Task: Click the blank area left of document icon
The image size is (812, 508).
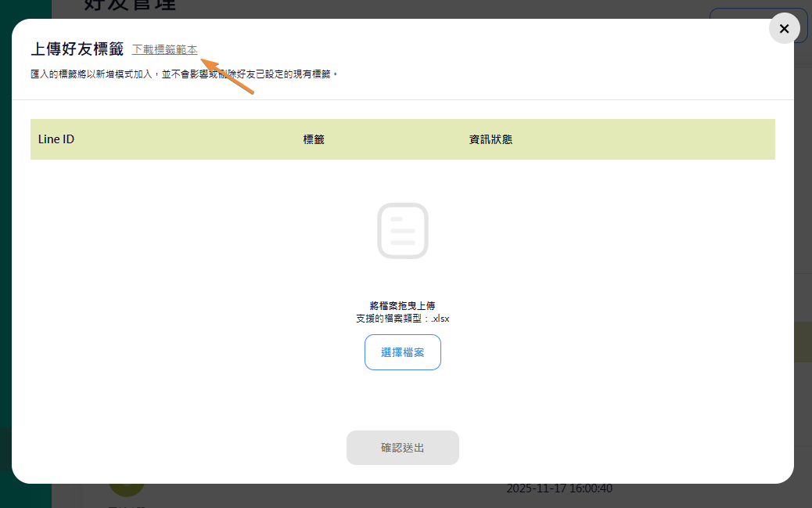Action: click(x=196, y=231)
